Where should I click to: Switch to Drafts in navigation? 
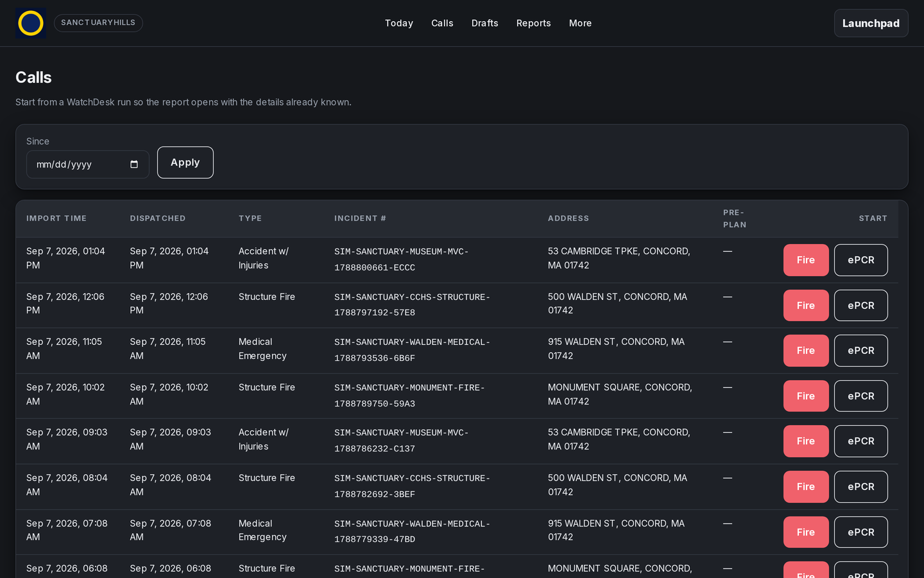coord(485,23)
